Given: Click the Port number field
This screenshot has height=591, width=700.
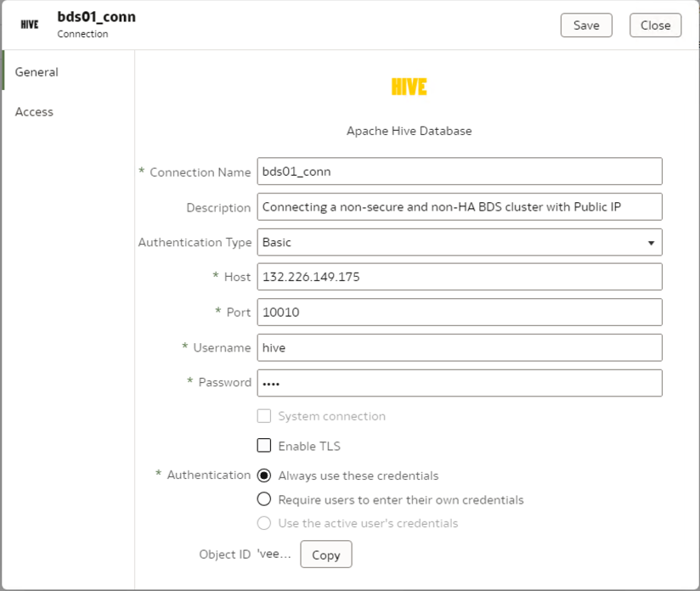Looking at the screenshot, I should pyautogui.click(x=459, y=312).
